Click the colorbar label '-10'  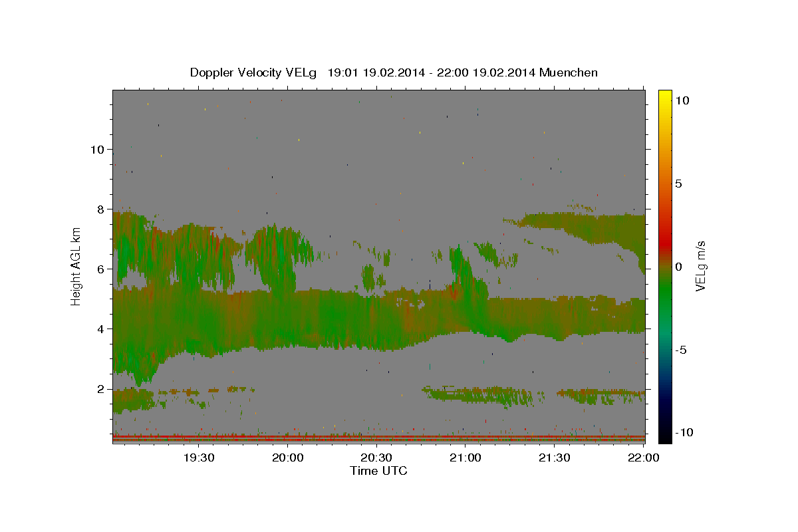[x=684, y=432]
